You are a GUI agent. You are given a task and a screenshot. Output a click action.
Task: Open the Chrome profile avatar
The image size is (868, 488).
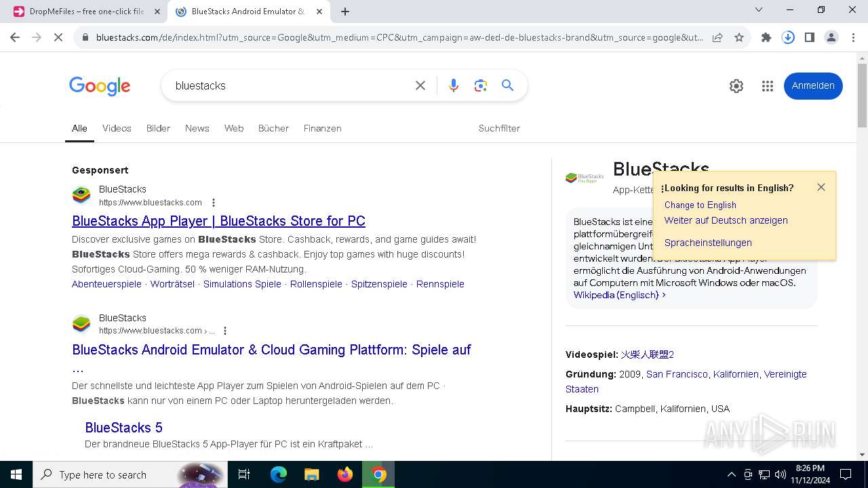pyautogui.click(x=831, y=37)
